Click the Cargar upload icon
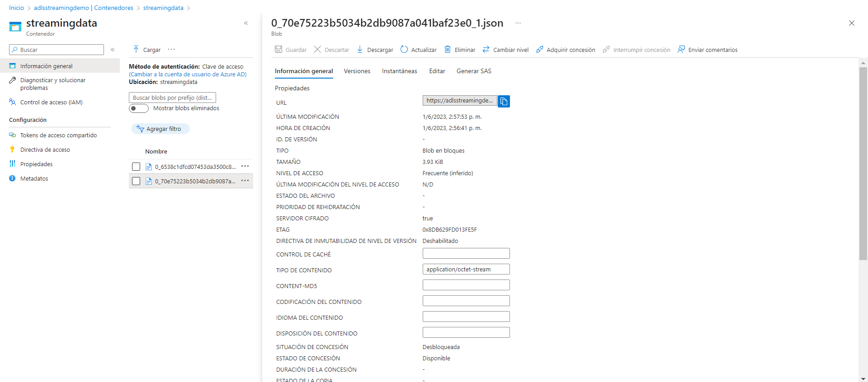 point(136,50)
